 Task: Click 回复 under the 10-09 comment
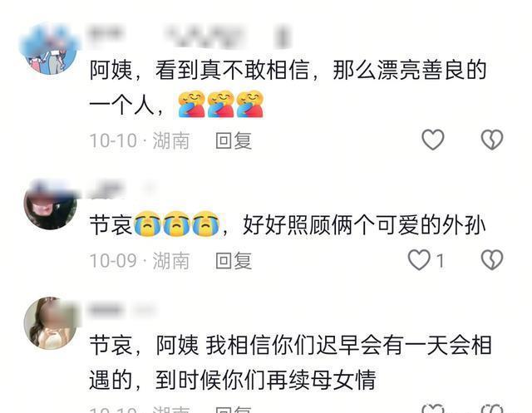pyautogui.click(x=234, y=261)
